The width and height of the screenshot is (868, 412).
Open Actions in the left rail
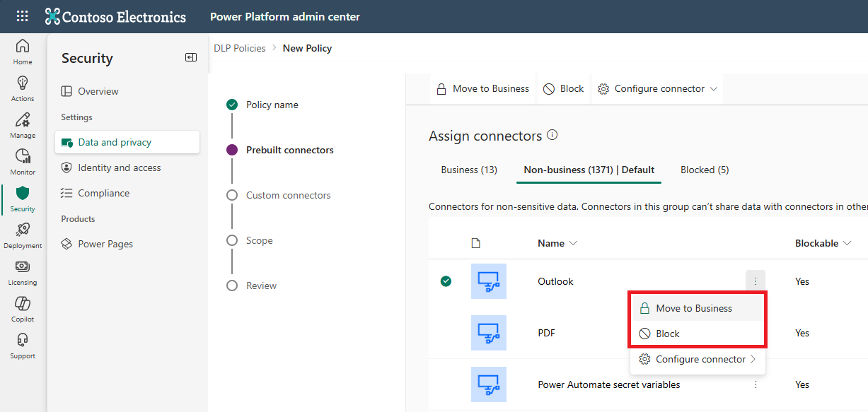(x=23, y=89)
